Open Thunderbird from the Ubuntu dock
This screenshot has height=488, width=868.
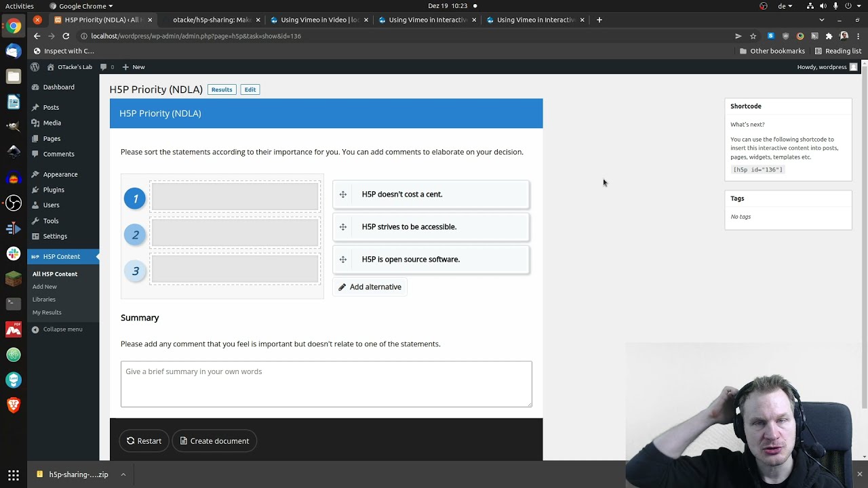(x=14, y=52)
